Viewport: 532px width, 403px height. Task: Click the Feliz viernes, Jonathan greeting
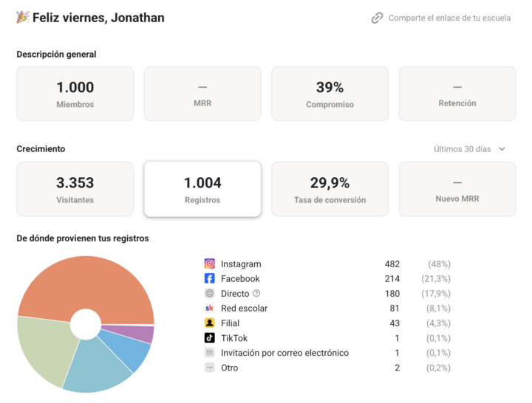pos(98,18)
